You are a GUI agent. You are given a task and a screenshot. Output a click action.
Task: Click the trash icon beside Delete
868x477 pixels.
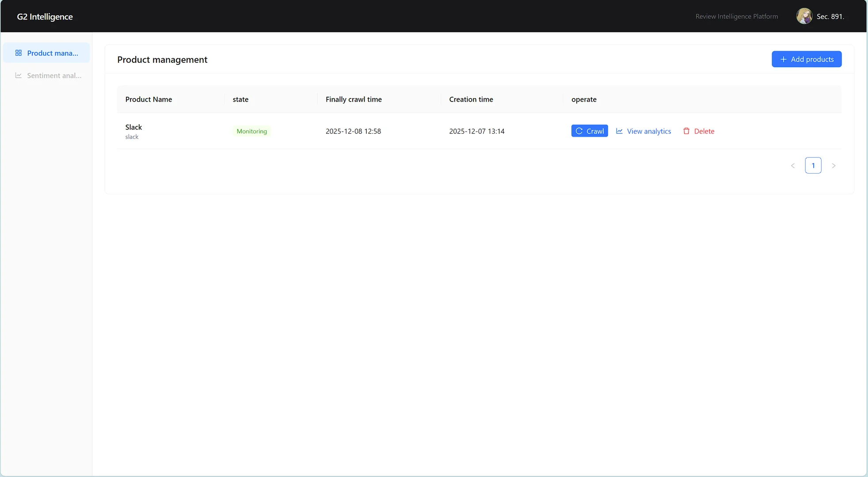click(686, 131)
